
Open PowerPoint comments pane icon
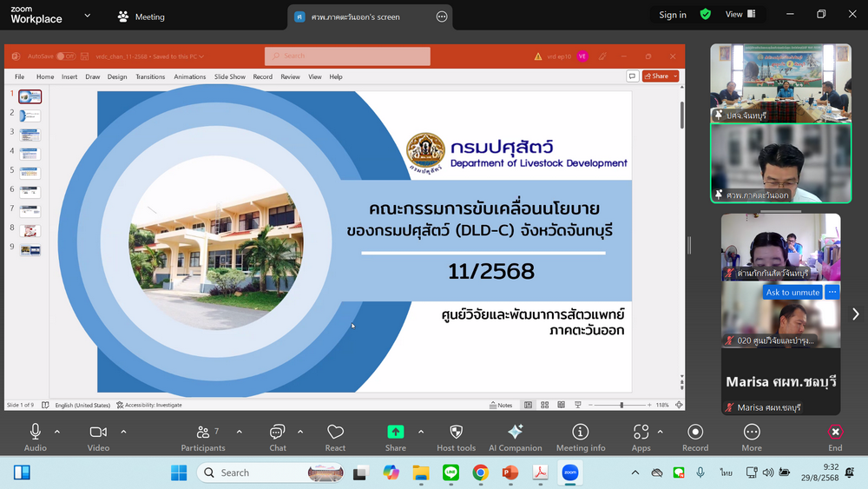pos(632,76)
